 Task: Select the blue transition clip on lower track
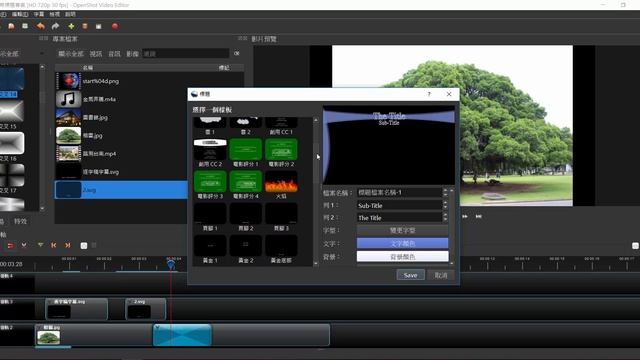click(x=182, y=335)
